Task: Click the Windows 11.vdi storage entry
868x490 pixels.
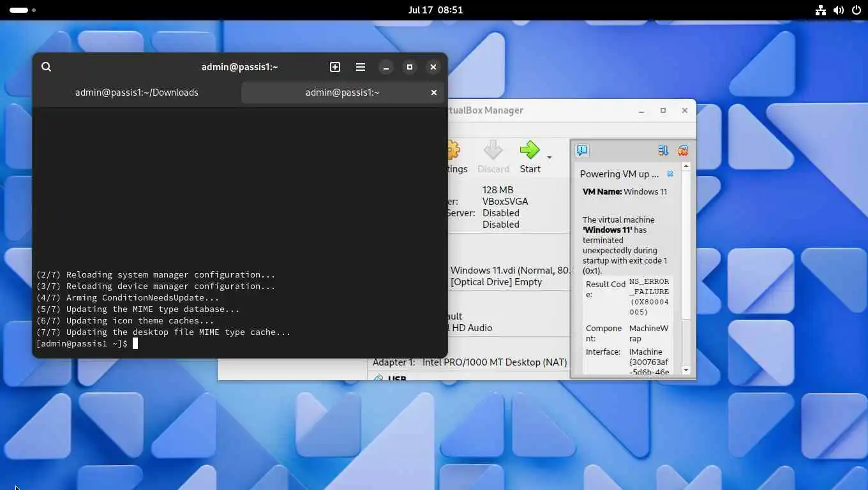Action: pos(509,271)
